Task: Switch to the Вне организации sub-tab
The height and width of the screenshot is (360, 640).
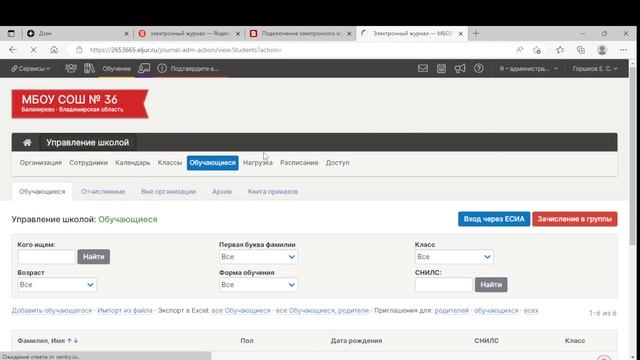Action: click(x=169, y=191)
